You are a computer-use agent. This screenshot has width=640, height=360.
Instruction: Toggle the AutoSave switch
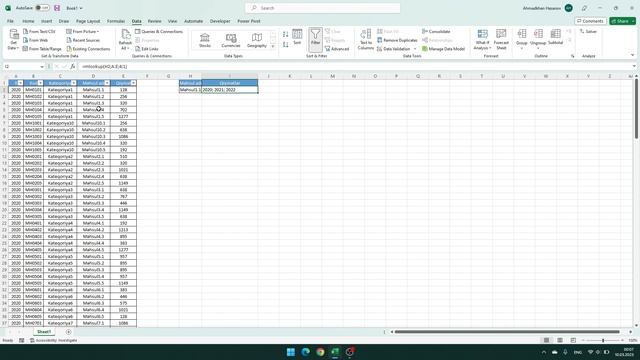(x=42, y=8)
